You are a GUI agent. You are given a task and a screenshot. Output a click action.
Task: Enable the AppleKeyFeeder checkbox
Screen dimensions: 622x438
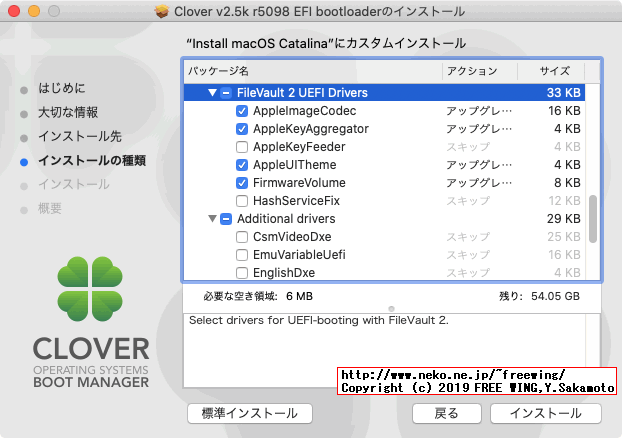pos(242,147)
